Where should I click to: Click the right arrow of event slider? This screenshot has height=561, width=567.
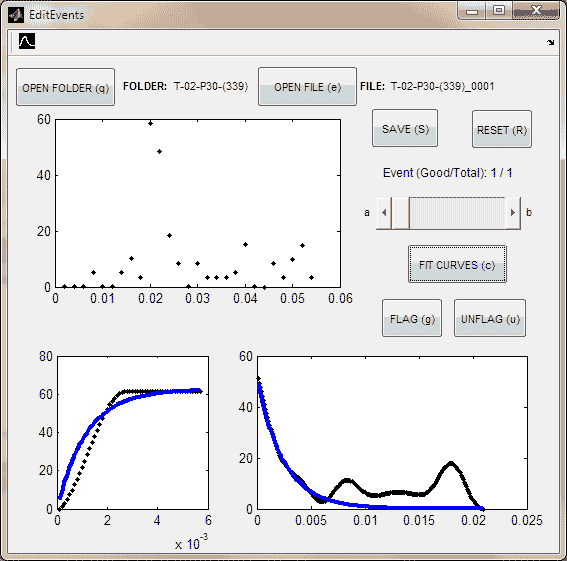[x=513, y=213]
